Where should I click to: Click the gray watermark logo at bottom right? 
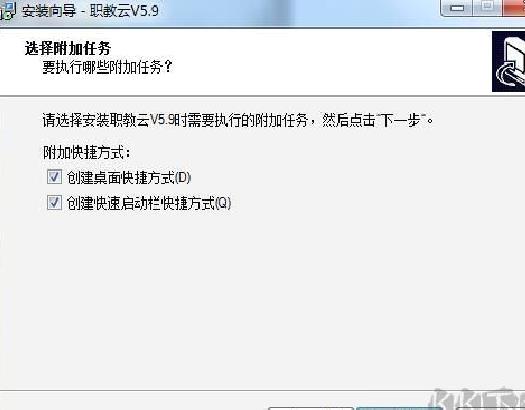pyautogui.click(x=477, y=399)
